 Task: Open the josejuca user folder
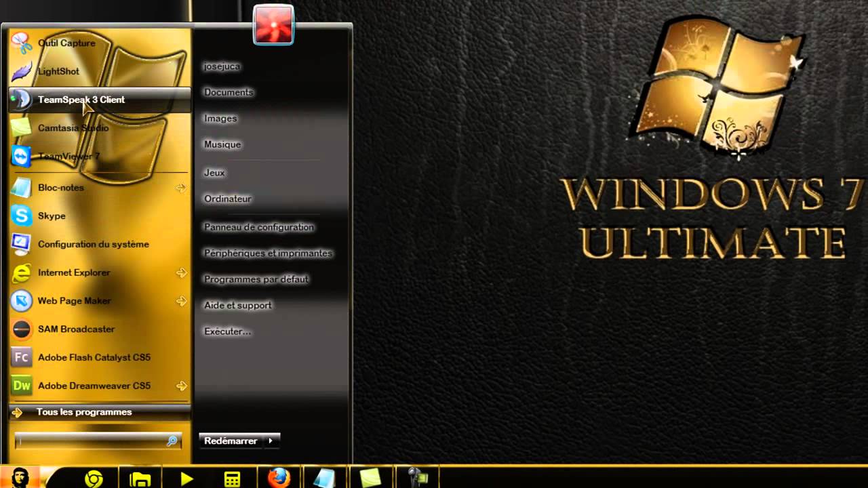pos(222,66)
